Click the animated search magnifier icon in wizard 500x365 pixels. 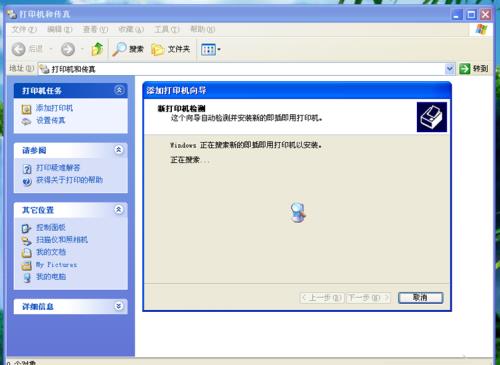(x=298, y=212)
